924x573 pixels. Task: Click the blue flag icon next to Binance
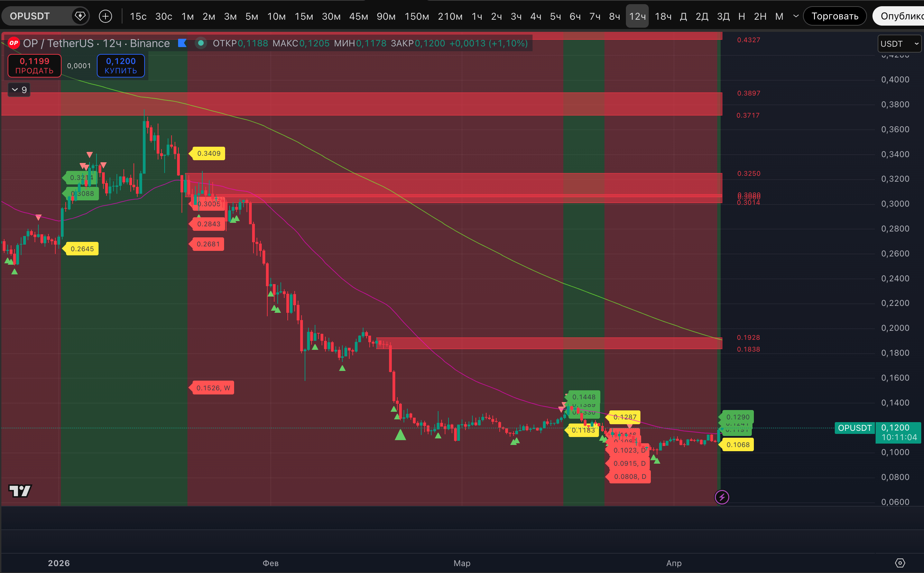(182, 43)
